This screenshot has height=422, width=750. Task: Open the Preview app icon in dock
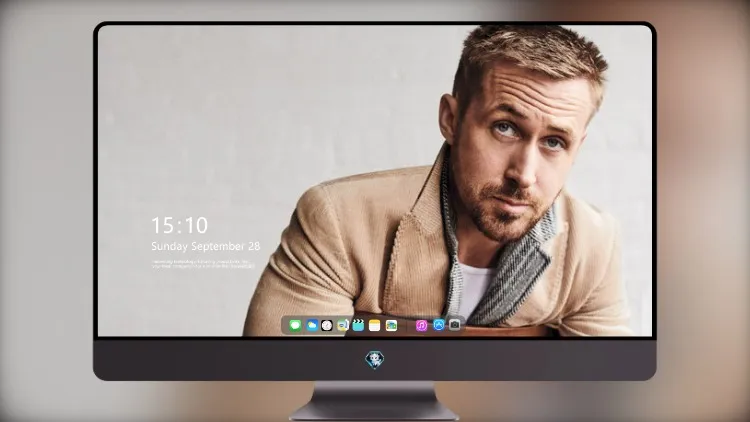click(x=343, y=325)
